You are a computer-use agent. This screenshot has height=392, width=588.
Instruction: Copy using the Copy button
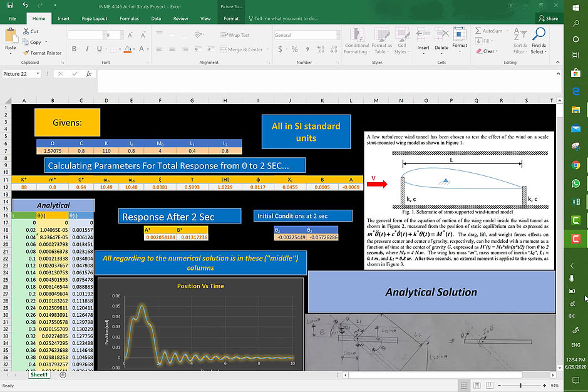point(32,42)
